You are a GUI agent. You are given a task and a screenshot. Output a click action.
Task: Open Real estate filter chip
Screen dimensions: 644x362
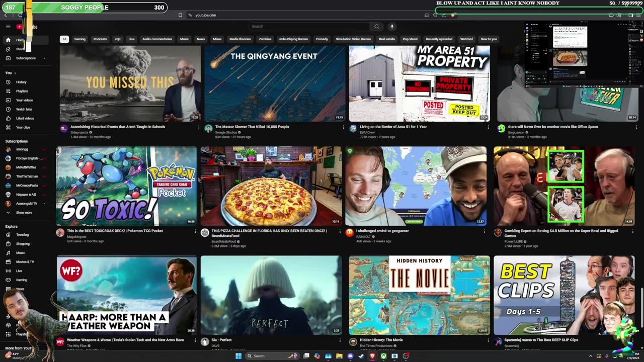point(387,39)
